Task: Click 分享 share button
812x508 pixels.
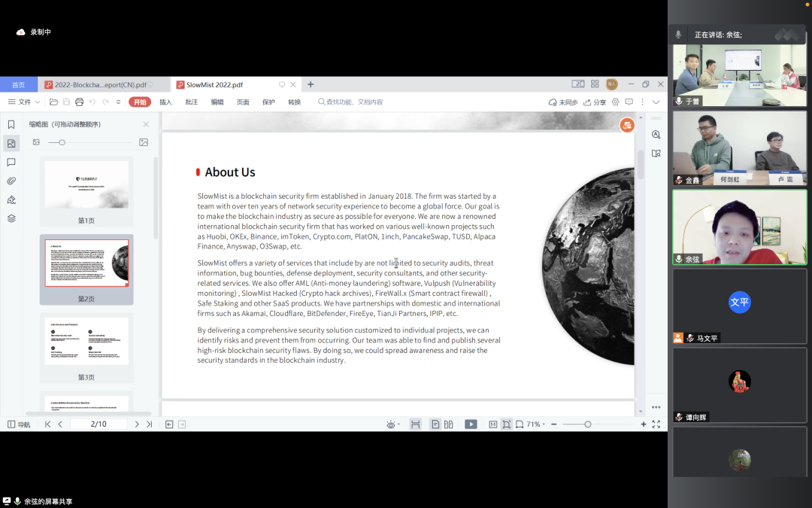Action: tap(595, 102)
